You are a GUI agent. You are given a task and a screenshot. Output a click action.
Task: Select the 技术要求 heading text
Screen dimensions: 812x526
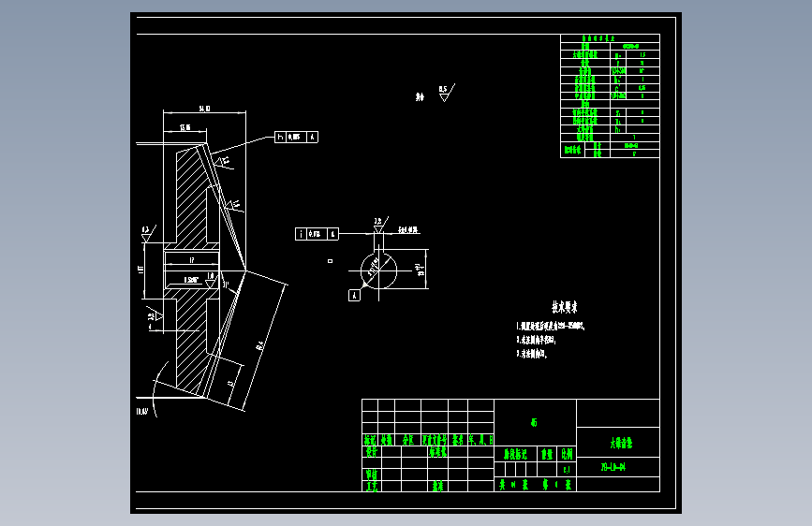coord(565,308)
